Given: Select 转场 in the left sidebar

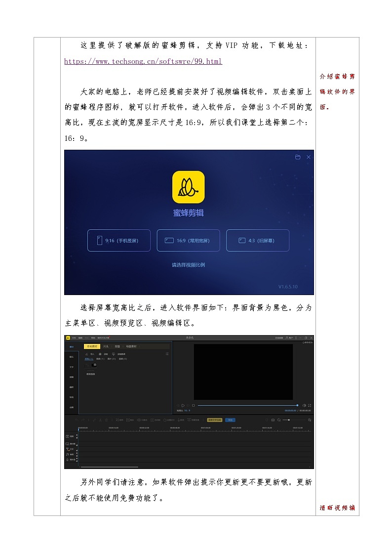Looking at the screenshot, I should pos(72,397).
